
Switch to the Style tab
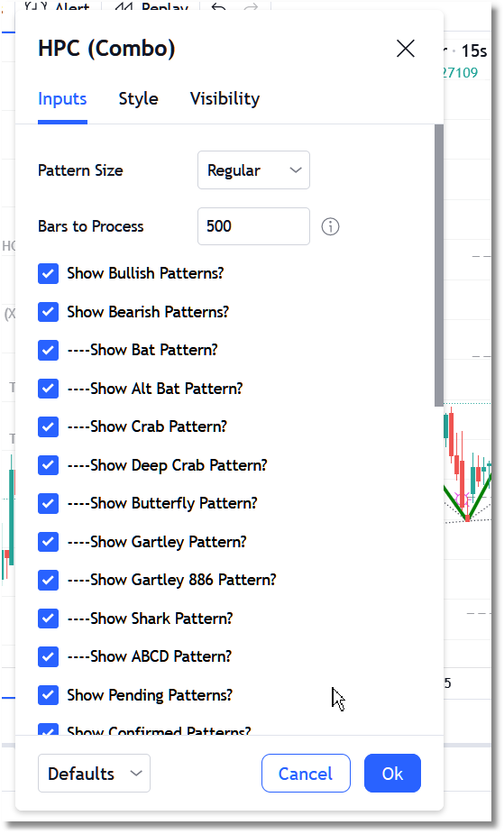[x=138, y=99]
